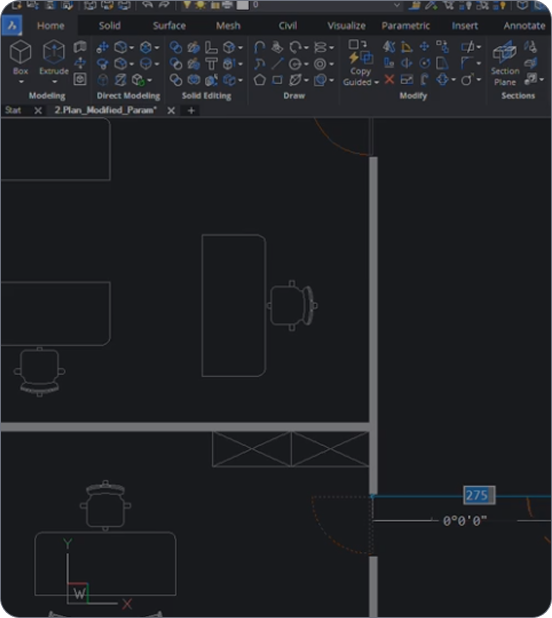Switch to the Parametric ribbon tab
The width and height of the screenshot is (552, 618).
coord(405,26)
